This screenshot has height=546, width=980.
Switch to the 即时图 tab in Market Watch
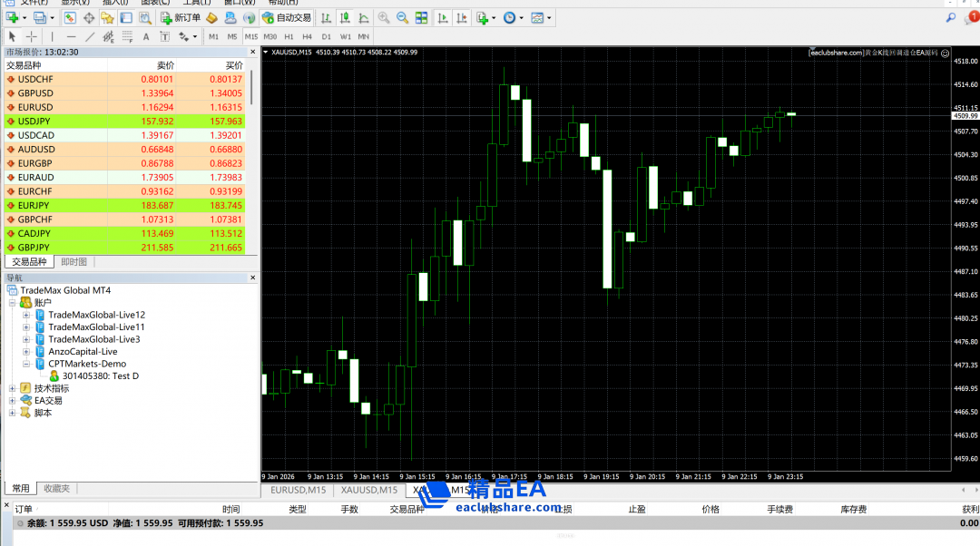(73, 261)
